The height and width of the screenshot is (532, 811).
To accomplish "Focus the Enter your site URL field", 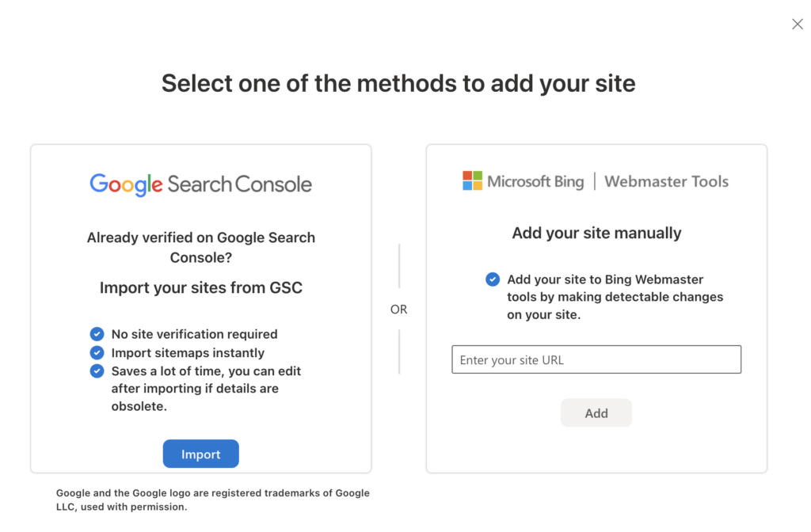I will point(596,359).
